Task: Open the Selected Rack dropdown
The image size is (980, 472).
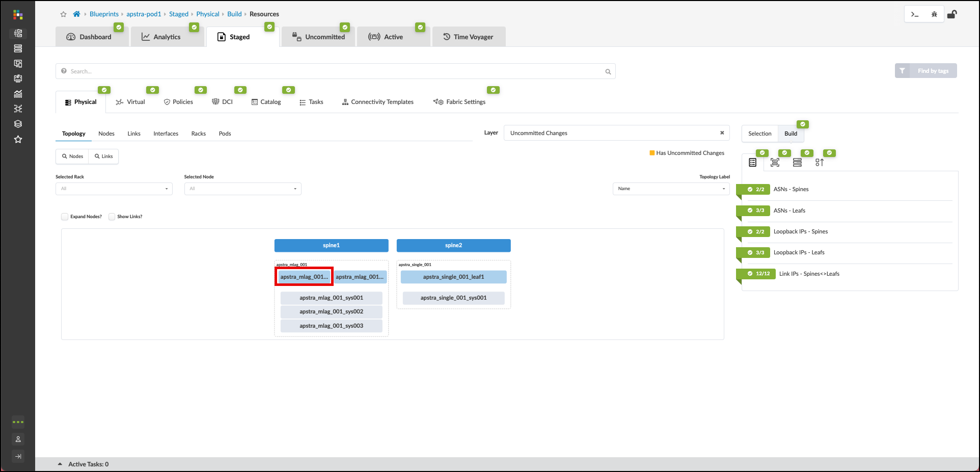Action: (114, 189)
